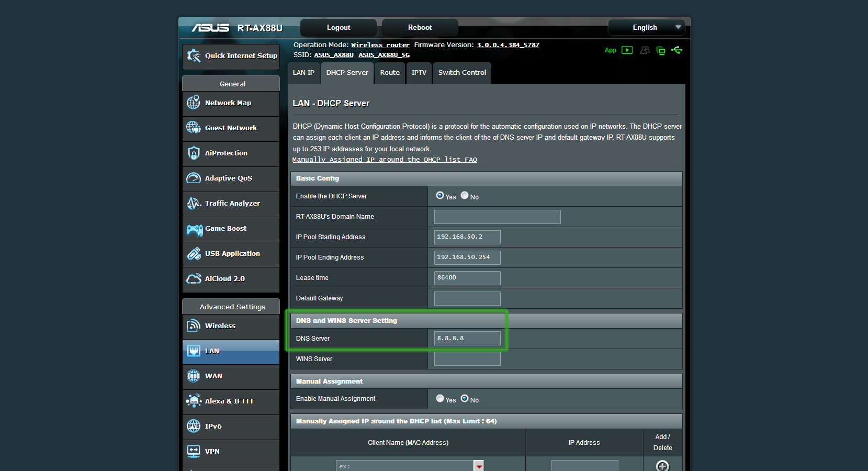Screen dimensions: 868x471
Task: Open the Wireless router operation mode link
Action: point(380,45)
